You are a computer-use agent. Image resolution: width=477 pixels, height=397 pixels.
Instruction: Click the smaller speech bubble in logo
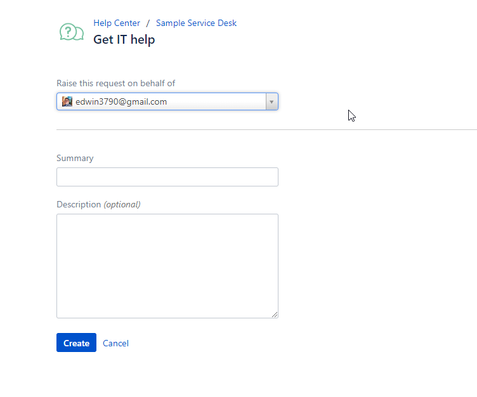(x=79, y=34)
